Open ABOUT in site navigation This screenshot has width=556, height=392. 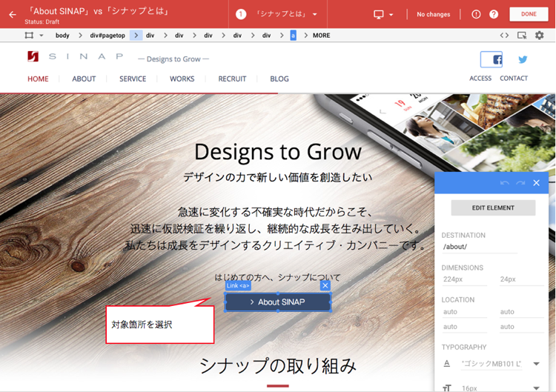84,79
